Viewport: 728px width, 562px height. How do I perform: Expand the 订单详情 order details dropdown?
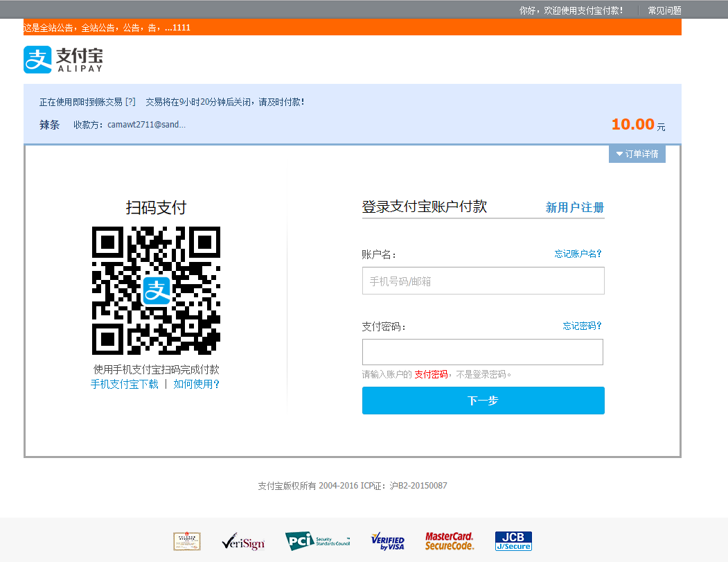(x=637, y=154)
